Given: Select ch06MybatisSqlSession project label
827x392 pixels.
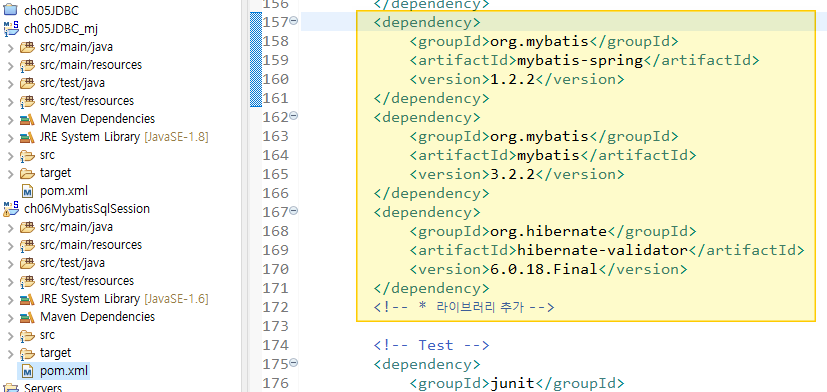Looking at the screenshot, I should [x=87, y=209].
